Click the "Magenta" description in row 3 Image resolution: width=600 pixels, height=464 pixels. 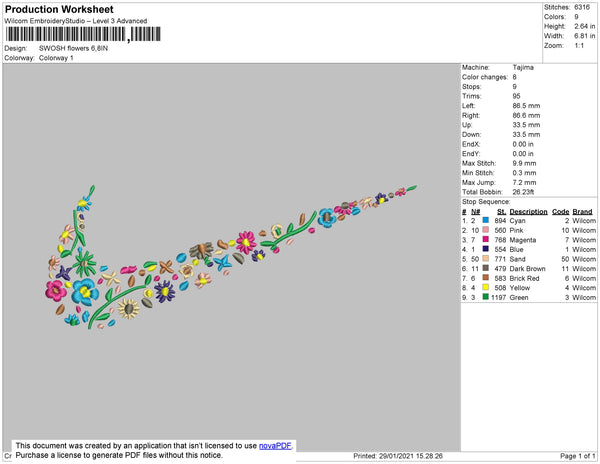point(523,240)
